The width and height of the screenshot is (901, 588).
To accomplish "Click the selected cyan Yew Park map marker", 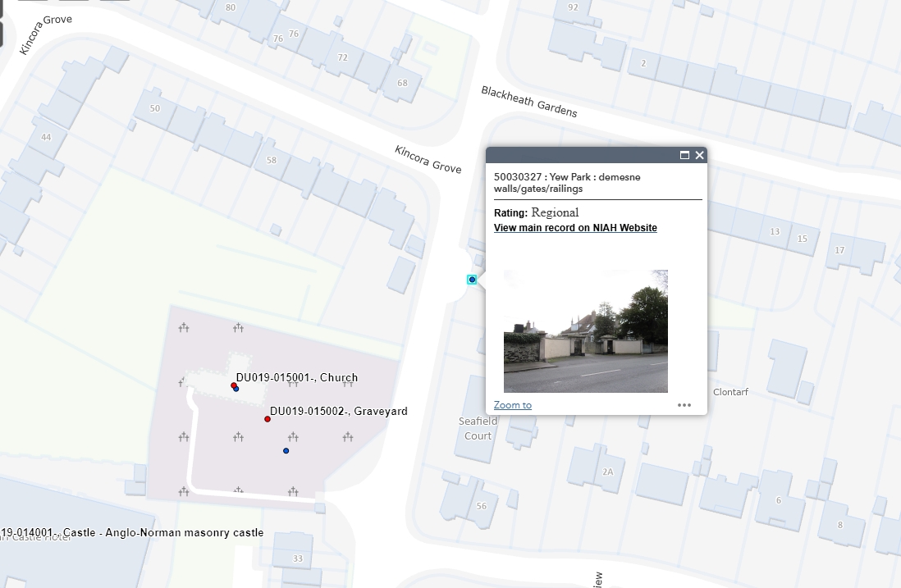I will [x=472, y=280].
